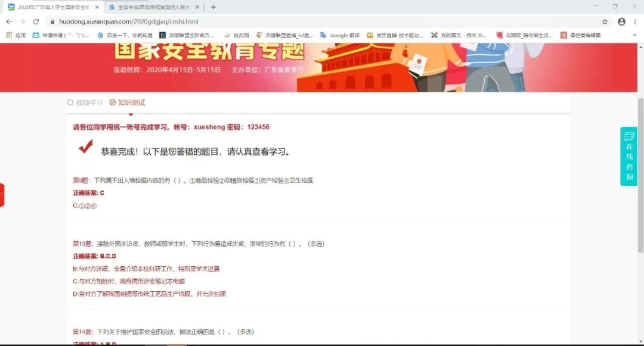The image size is (644, 346).
Task: Open the 英雄联盟全新官方 bookmark
Action: [187, 35]
